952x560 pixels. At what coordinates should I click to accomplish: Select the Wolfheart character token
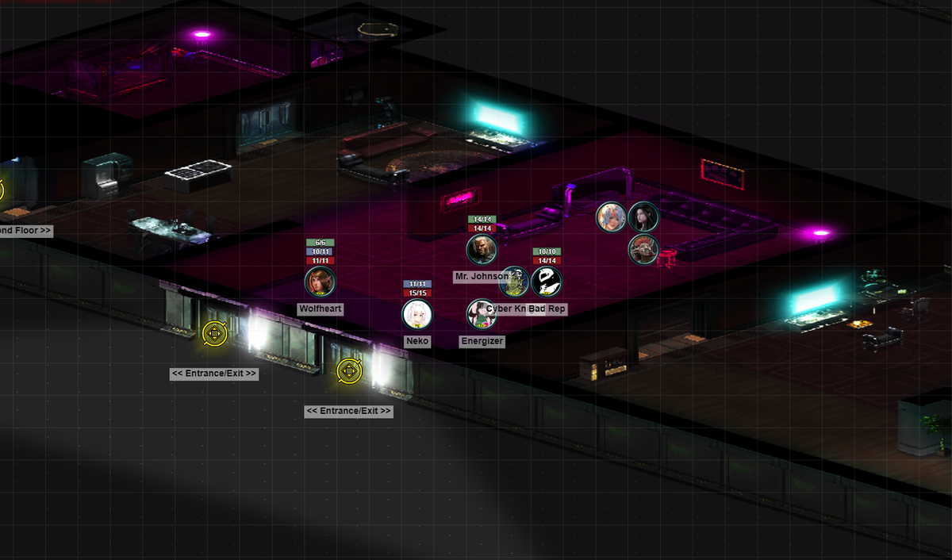pyautogui.click(x=320, y=282)
